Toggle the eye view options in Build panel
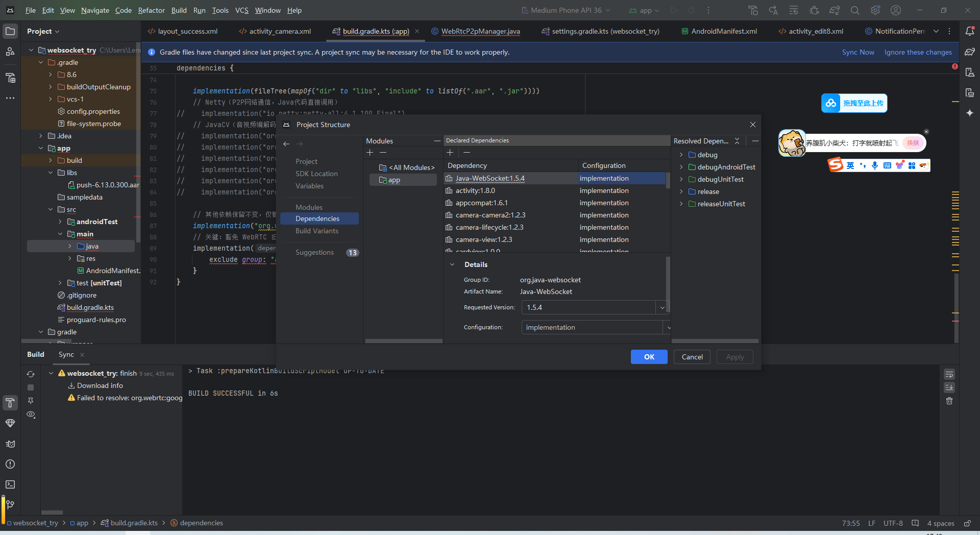Image resolution: width=980 pixels, height=535 pixels. [31, 415]
